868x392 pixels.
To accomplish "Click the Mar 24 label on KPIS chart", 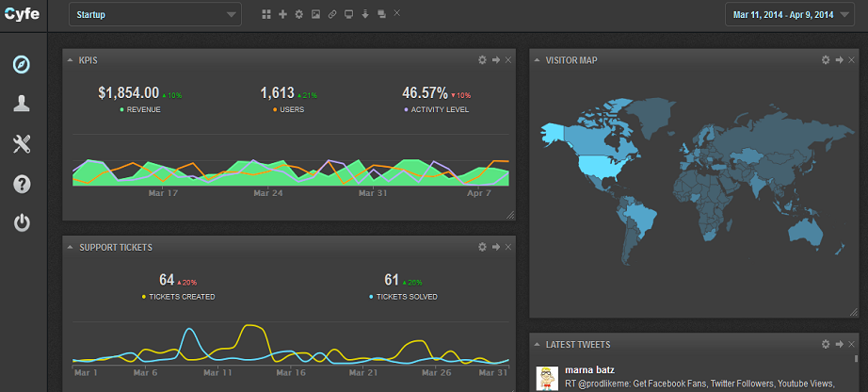I will 268,193.
